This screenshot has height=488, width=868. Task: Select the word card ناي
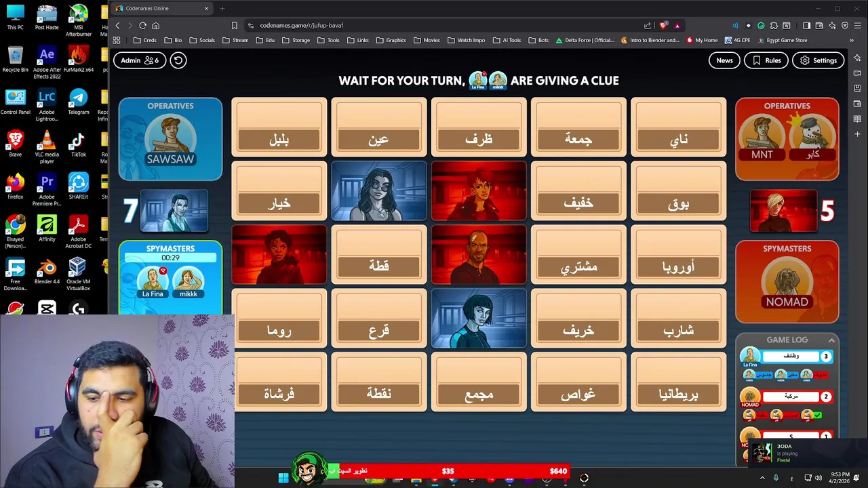(x=678, y=127)
